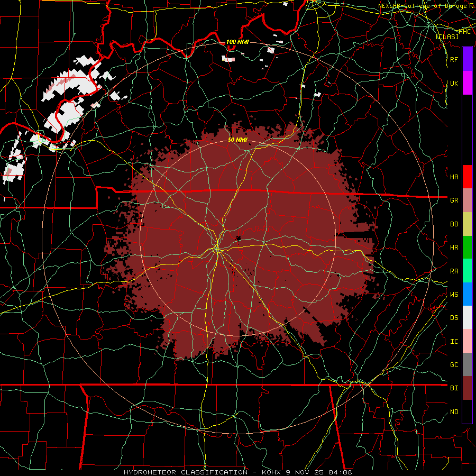Click the 'RF' legend label text
Image resolution: width=476 pixels, height=476 pixels.
454,59
